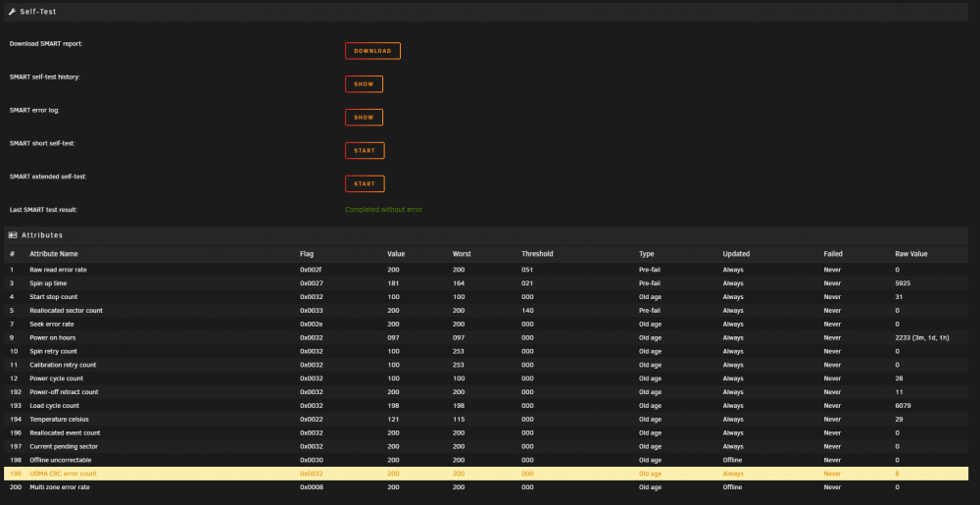980x505 pixels.
Task: Select the 'Load cycle count' attribute
Action: click(x=486, y=406)
